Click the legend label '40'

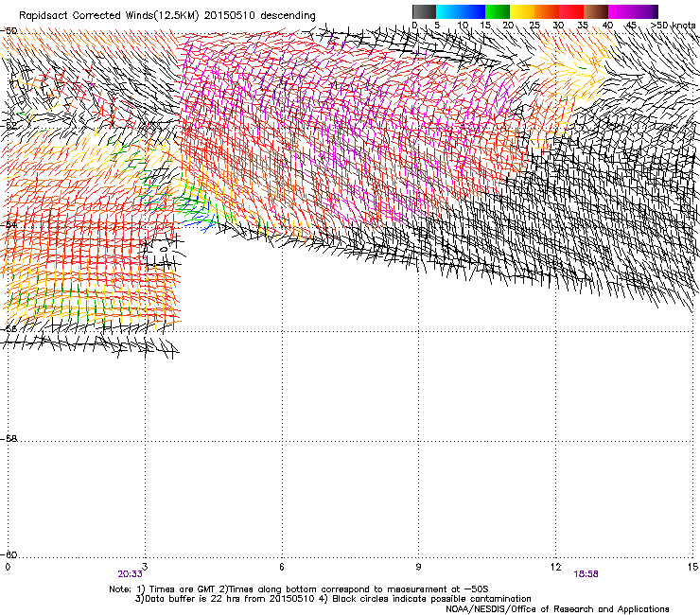coord(607,26)
